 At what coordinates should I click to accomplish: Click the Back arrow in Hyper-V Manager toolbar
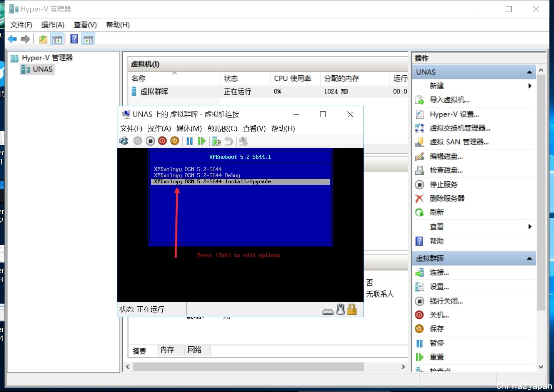pyautogui.click(x=12, y=39)
